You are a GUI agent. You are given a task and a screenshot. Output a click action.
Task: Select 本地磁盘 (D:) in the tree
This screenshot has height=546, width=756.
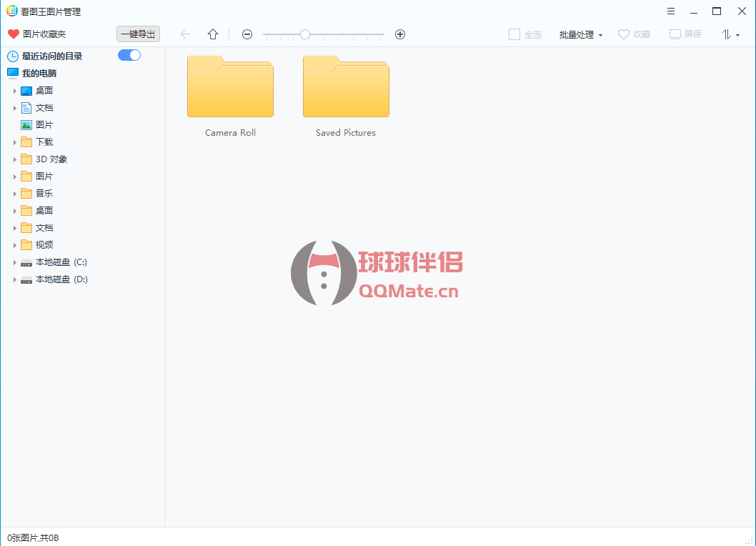point(61,279)
